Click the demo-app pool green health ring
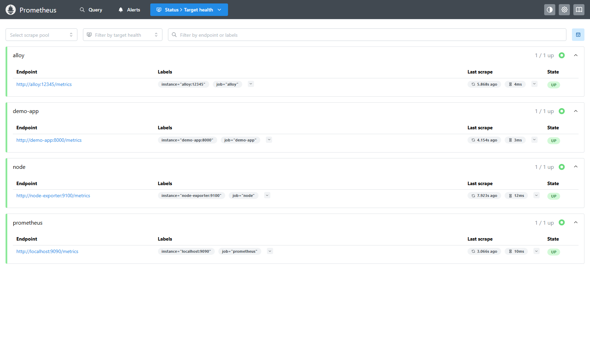Image resolution: width=590 pixels, height=364 pixels. tap(562, 111)
